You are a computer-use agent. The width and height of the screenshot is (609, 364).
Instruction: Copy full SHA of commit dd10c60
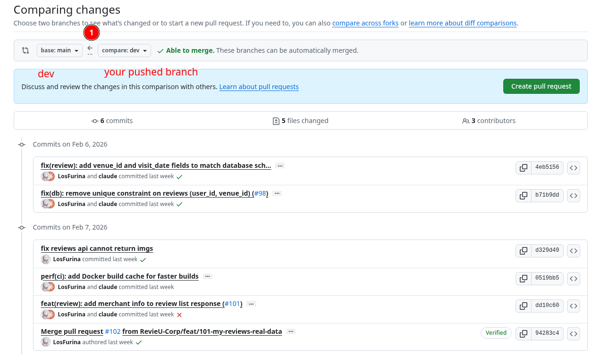click(523, 306)
